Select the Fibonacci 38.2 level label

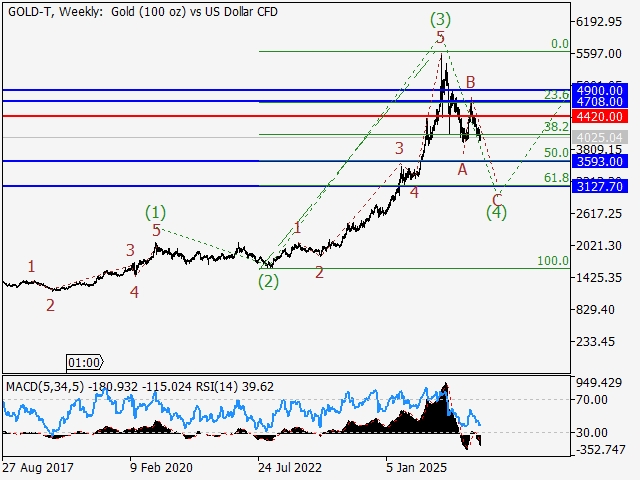(x=556, y=127)
